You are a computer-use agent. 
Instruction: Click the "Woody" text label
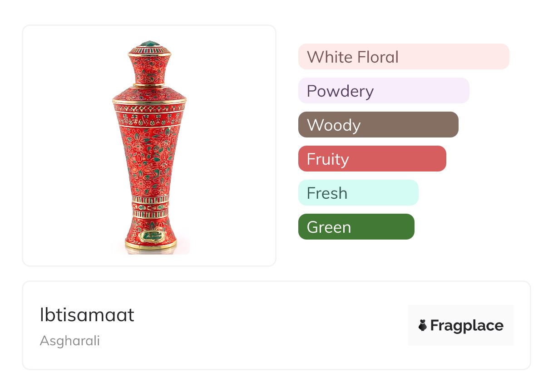tap(334, 125)
